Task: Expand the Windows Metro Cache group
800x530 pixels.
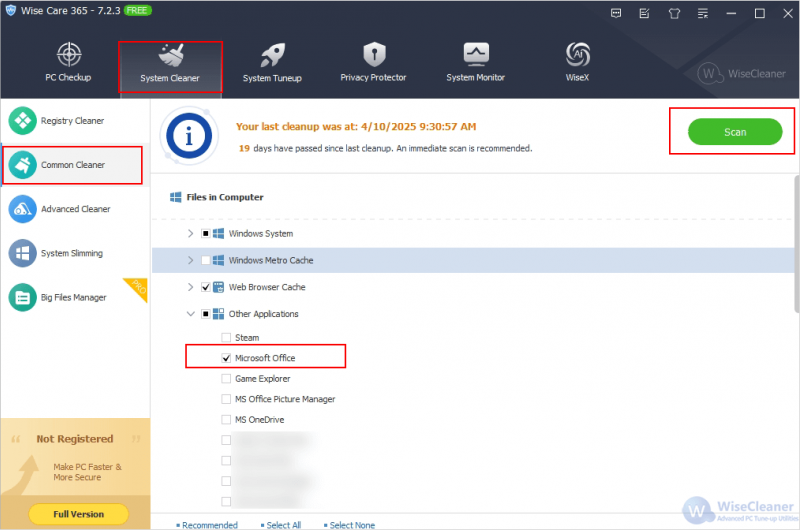Action: (191, 260)
